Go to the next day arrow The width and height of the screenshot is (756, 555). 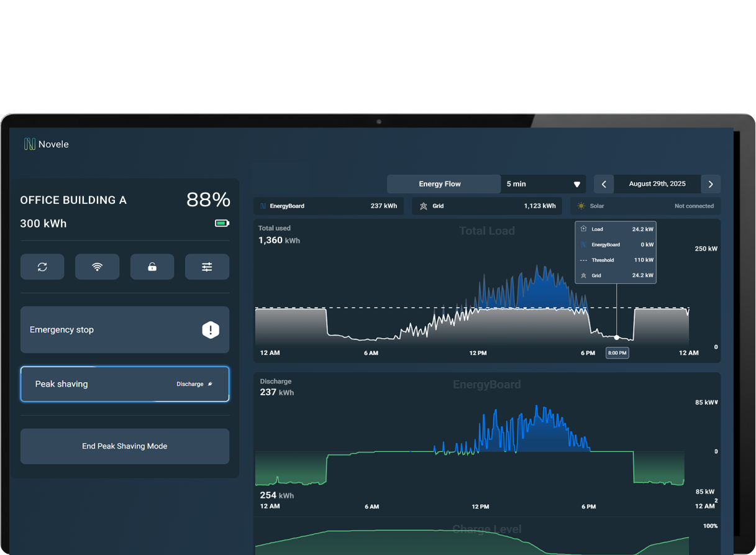pos(711,184)
